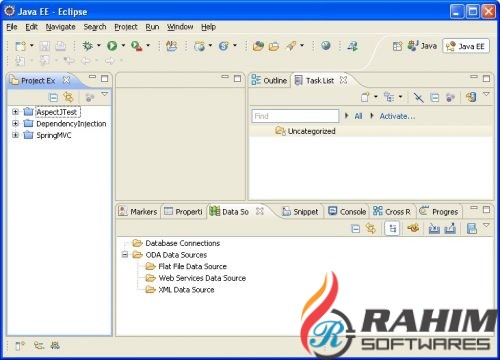
Task: Click the Find field in Task List
Action: coord(295,116)
